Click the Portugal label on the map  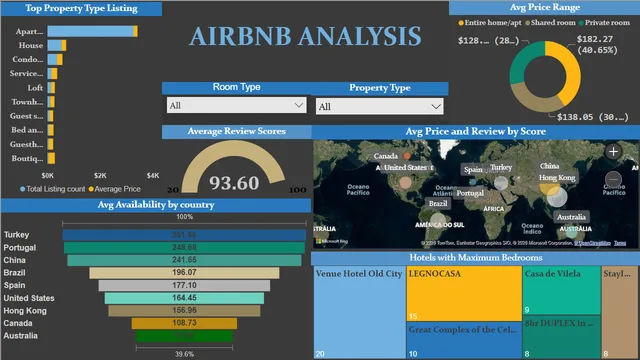coord(470,193)
